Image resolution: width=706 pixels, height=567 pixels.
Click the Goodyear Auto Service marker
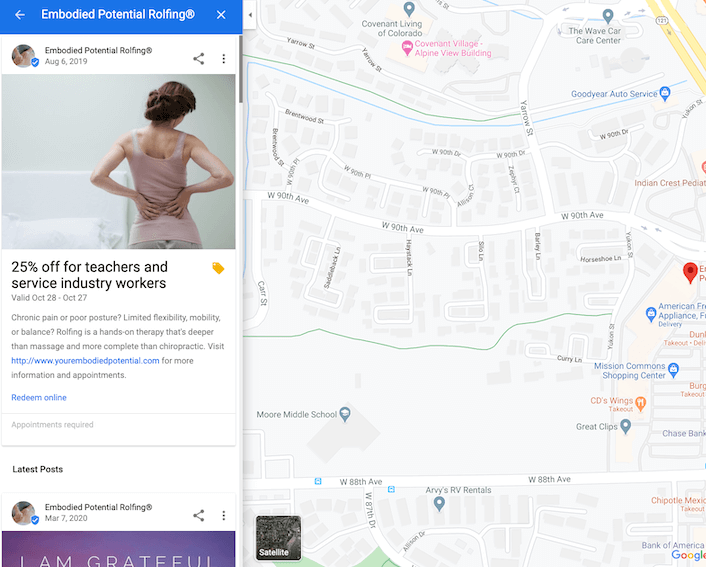665,93
